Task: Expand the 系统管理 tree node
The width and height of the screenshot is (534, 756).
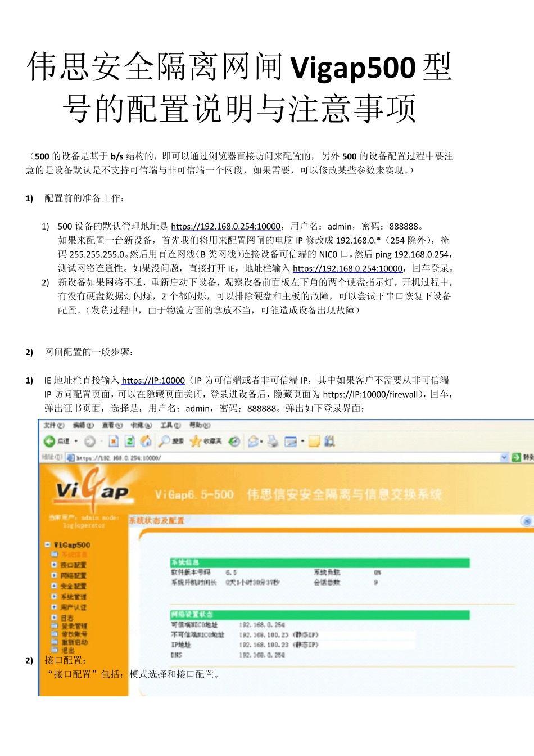Action: (x=54, y=596)
